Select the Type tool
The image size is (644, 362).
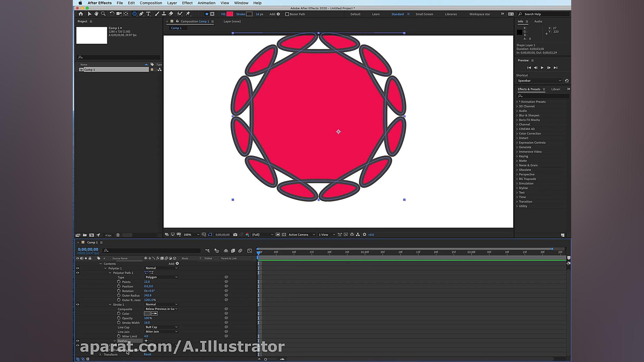148,14
